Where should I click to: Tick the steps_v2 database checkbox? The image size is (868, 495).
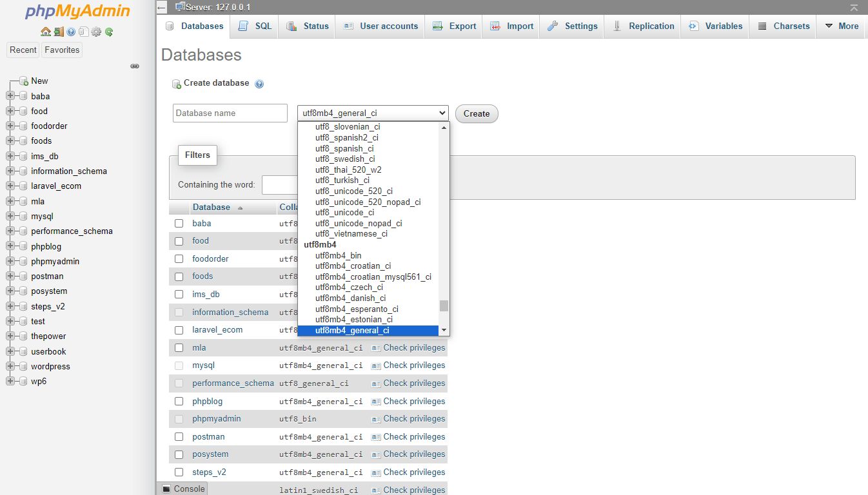[x=179, y=472]
